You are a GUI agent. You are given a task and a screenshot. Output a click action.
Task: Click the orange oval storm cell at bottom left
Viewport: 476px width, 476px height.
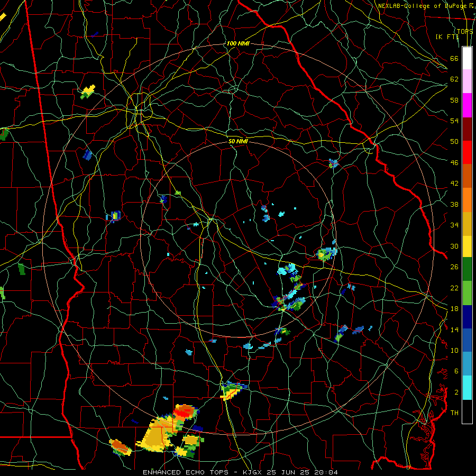[120, 446]
